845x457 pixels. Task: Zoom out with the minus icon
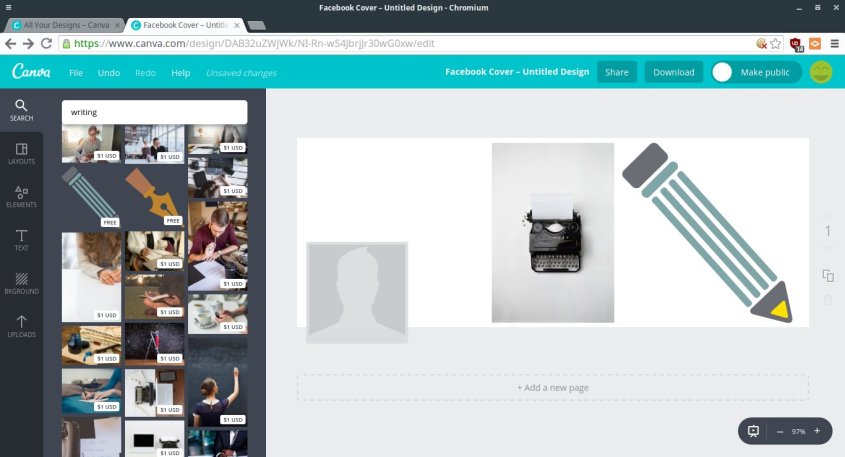pyautogui.click(x=780, y=431)
